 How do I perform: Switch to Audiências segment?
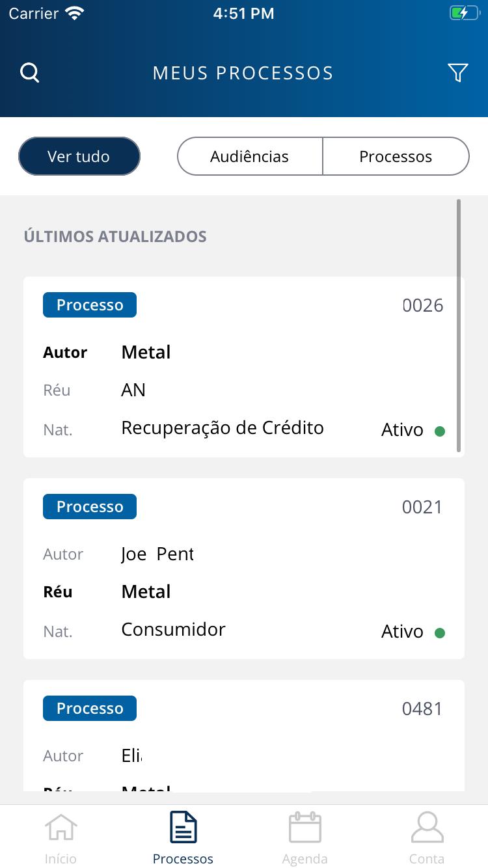(x=250, y=156)
